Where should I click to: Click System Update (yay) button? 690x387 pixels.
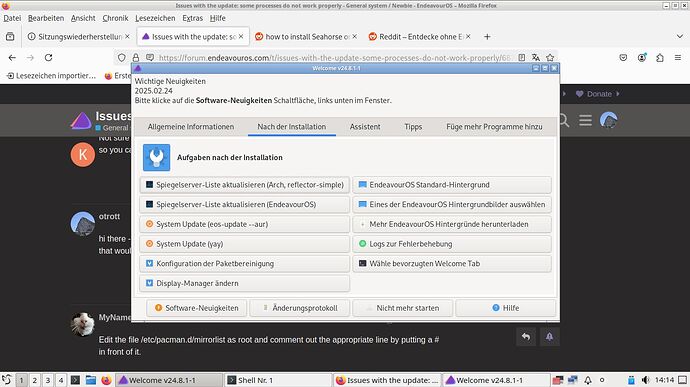245,244
